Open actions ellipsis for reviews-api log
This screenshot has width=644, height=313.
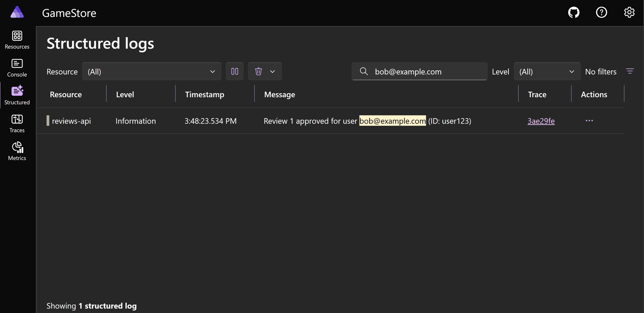pyautogui.click(x=589, y=121)
